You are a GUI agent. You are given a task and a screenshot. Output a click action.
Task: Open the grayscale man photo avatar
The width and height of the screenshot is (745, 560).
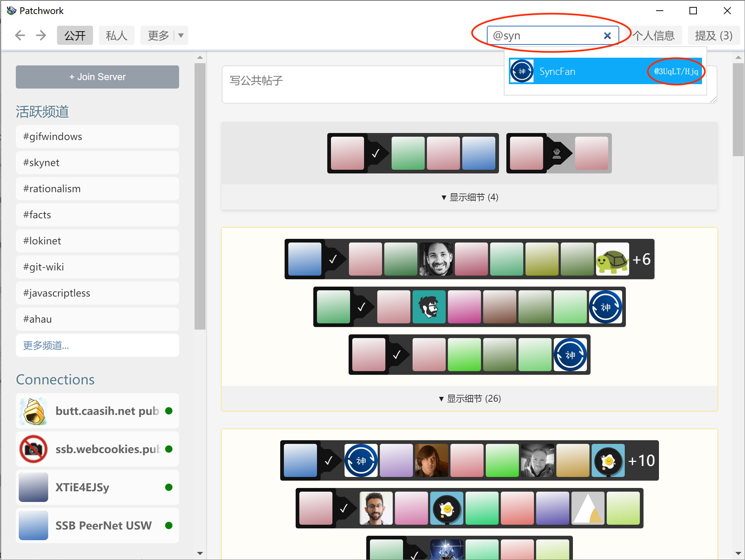click(538, 460)
